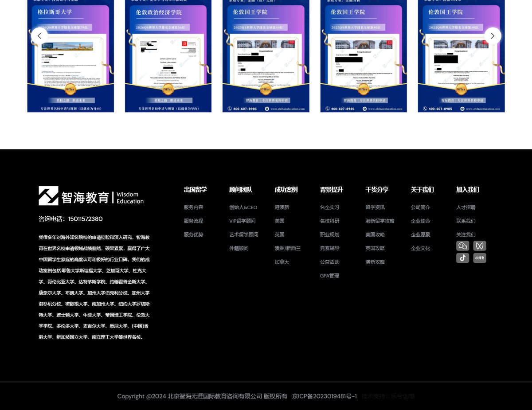Select 出国留学 footer heading
Screen dimensions: 532x410
tap(196, 190)
